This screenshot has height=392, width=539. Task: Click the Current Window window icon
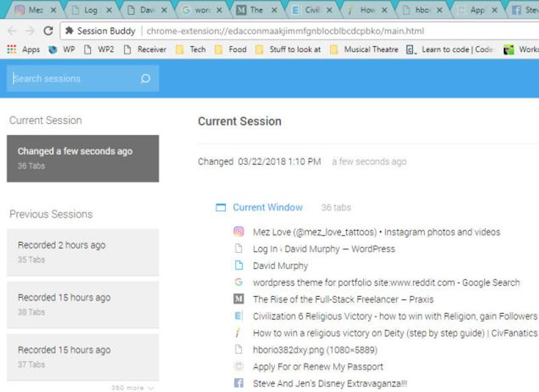221,207
